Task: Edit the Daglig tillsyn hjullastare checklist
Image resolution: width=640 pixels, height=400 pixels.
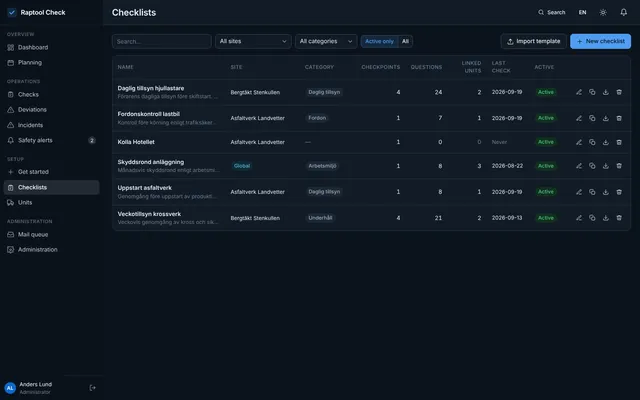Action: [x=579, y=92]
